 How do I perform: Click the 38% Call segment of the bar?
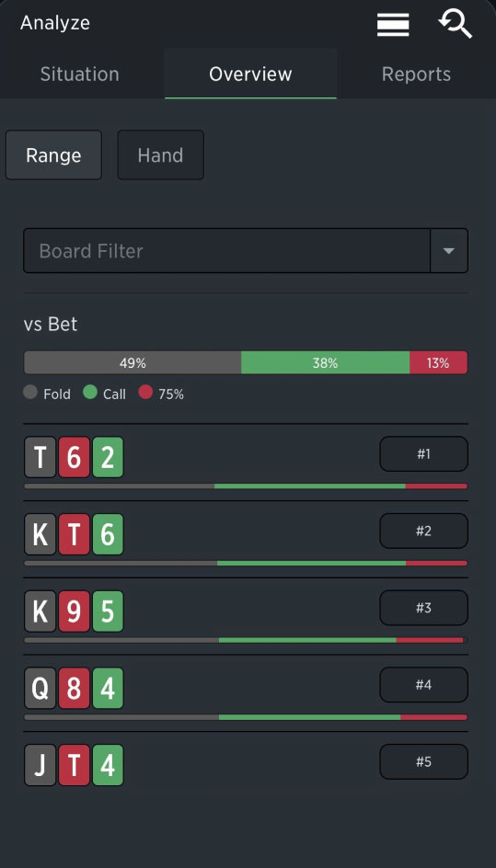[326, 363]
